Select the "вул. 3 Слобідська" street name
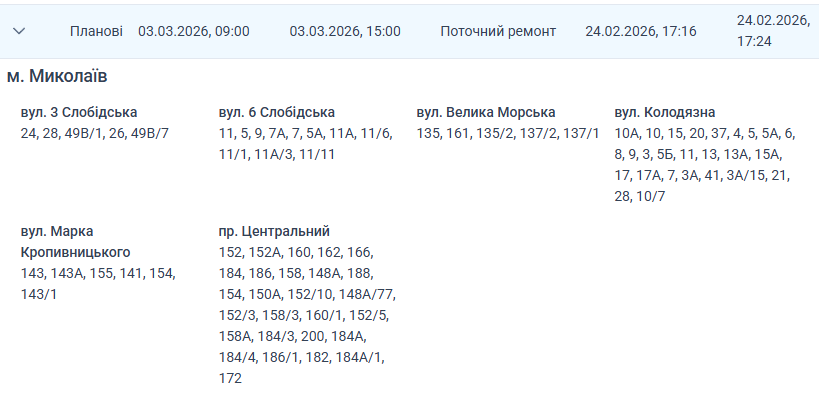 (x=79, y=112)
